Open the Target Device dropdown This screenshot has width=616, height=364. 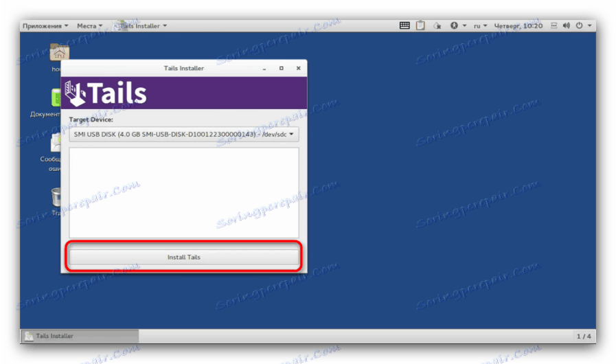184,135
